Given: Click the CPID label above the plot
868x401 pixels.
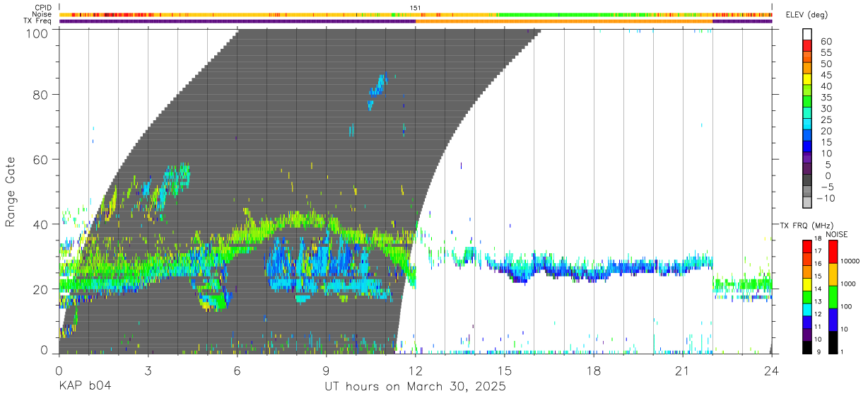Looking at the screenshot, I should pos(43,8).
